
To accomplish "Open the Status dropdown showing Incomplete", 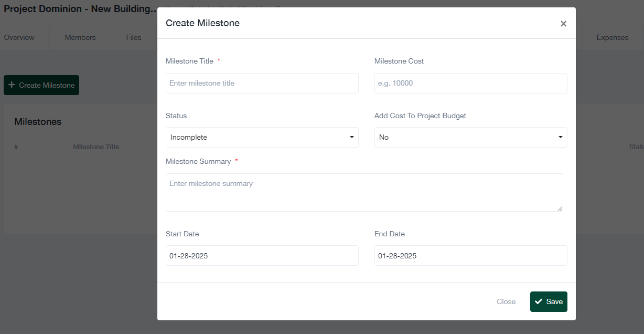I will (x=262, y=137).
